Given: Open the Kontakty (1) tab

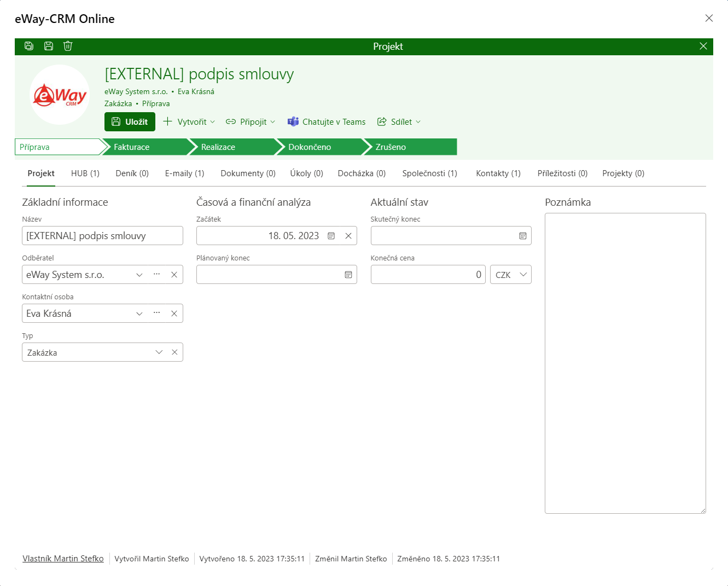Looking at the screenshot, I should (x=498, y=173).
